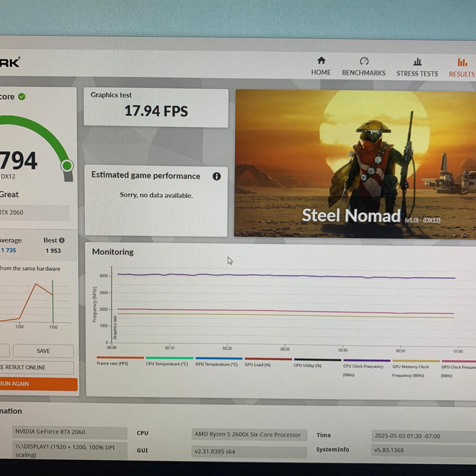Viewport: 476px width, 476px height.
Task: Click the info icon beside Best score
Action: click(x=62, y=240)
